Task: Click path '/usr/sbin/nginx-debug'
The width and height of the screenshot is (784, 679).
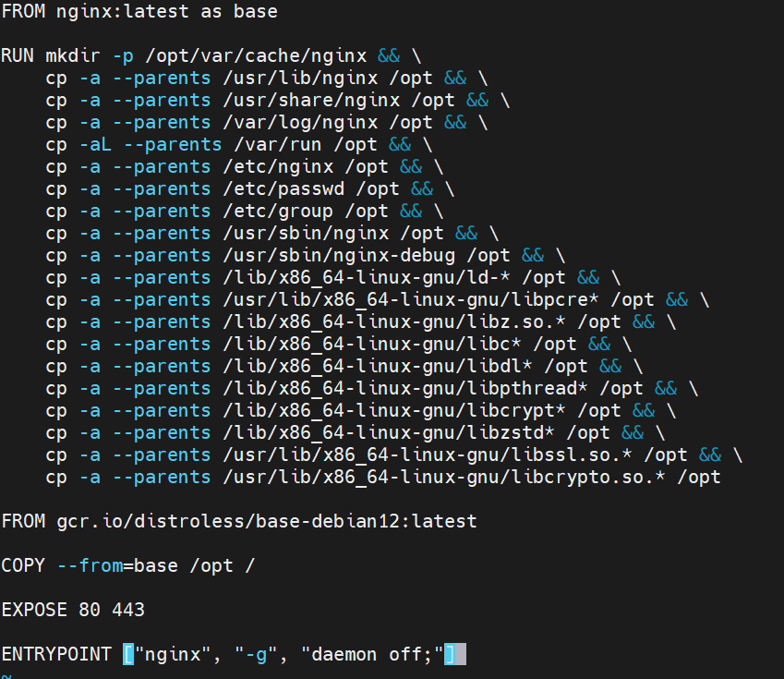Action: 339,256
